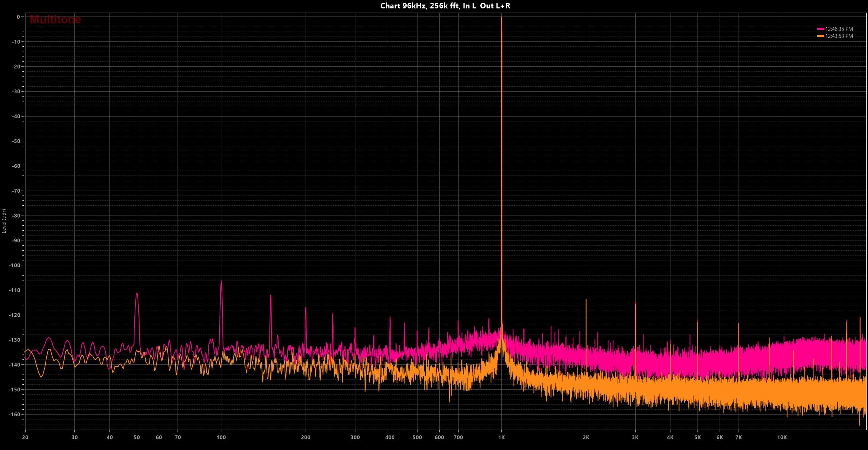Click the pink 12:46:35 PM legend swatch
Screen dimensions: 868x450
820,29
